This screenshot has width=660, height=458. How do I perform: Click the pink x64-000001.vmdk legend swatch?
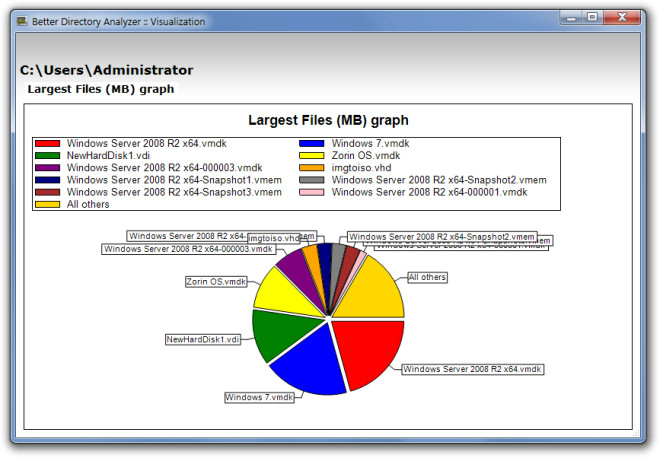coord(312,192)
